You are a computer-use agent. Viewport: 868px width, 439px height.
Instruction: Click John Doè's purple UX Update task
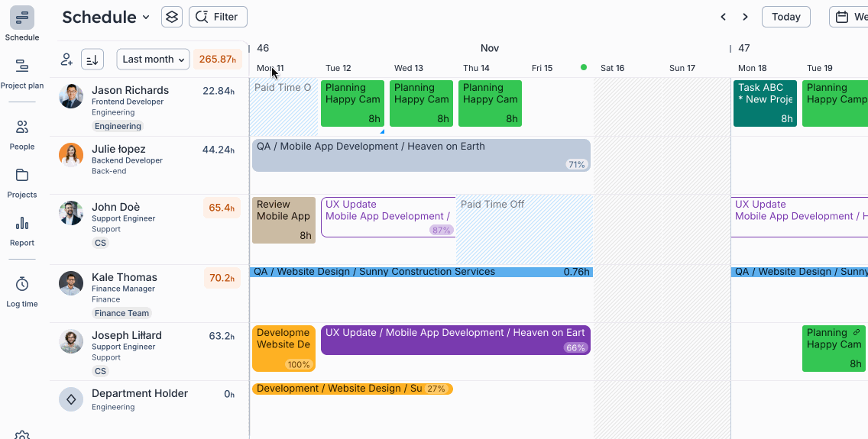[x=387, y=217]
